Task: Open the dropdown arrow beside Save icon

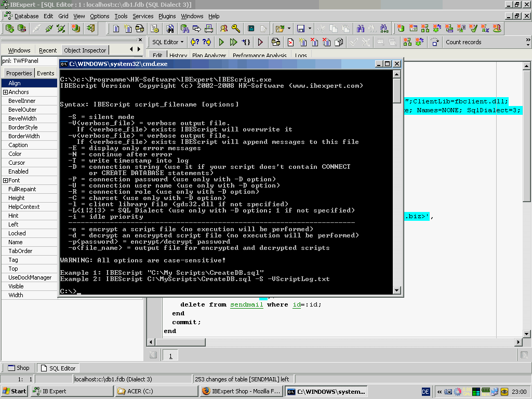Action: pos(310,29)
